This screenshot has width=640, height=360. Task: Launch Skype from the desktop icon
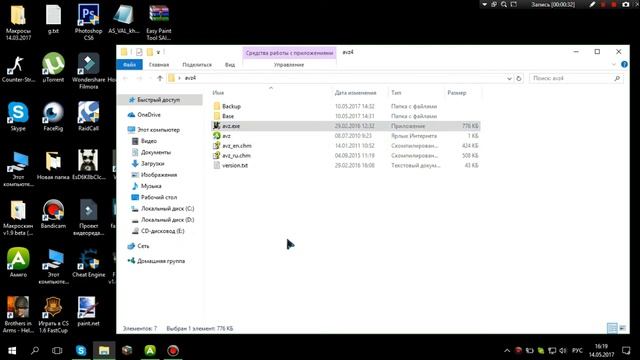(18, 116)
